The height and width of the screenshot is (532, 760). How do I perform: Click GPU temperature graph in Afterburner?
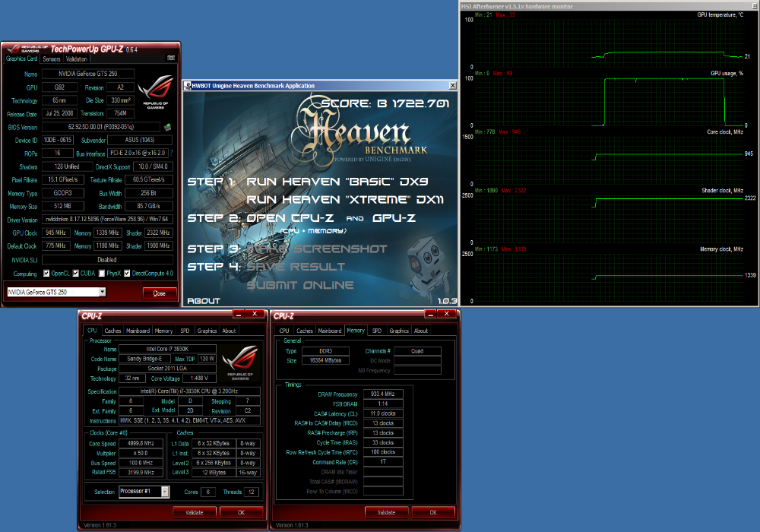click(x=609, y=43)
